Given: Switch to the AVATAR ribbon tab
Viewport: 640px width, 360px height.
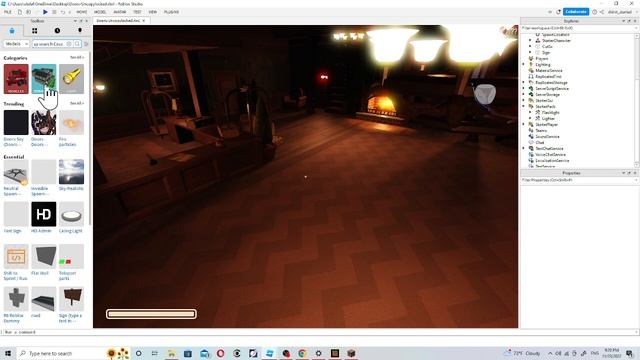Looking at the screenshot, I should [x=120, y=12].
